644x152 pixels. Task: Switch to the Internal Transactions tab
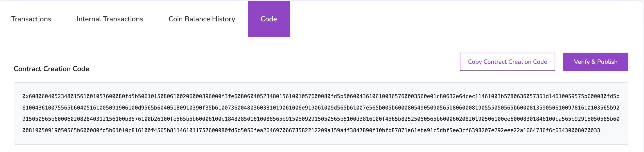tap(110, 19)
